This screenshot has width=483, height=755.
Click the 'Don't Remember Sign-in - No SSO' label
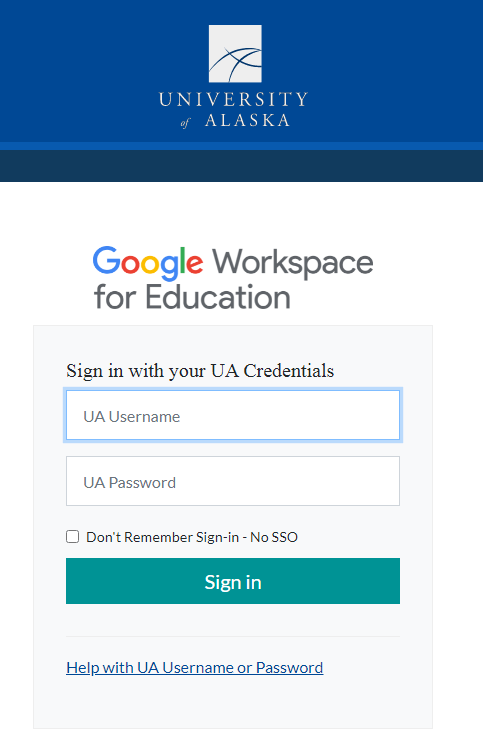point(192,537)
